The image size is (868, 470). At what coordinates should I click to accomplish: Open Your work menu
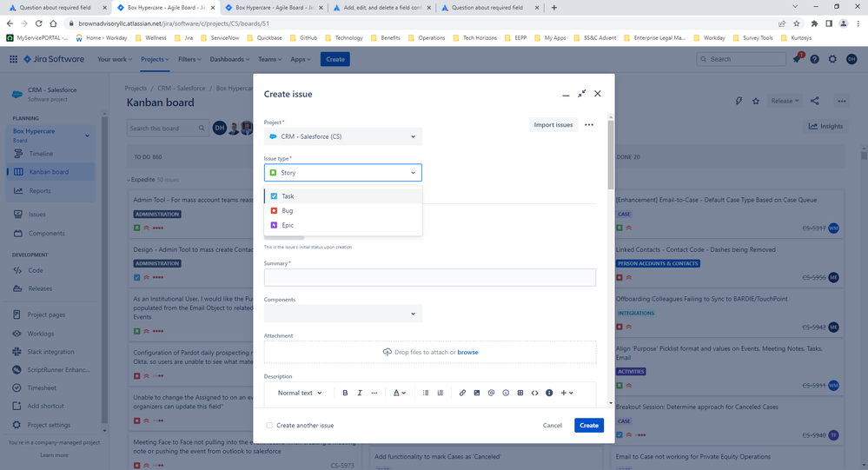tap(115, 59)
